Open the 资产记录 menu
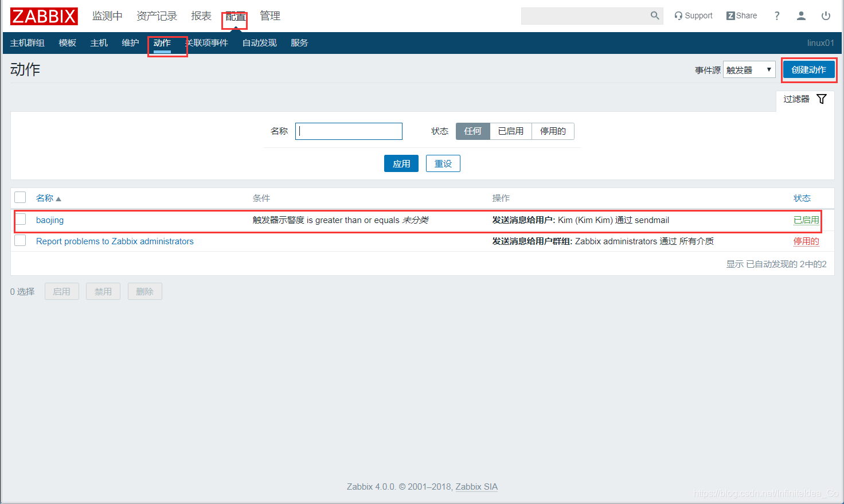 pos(157,16)
